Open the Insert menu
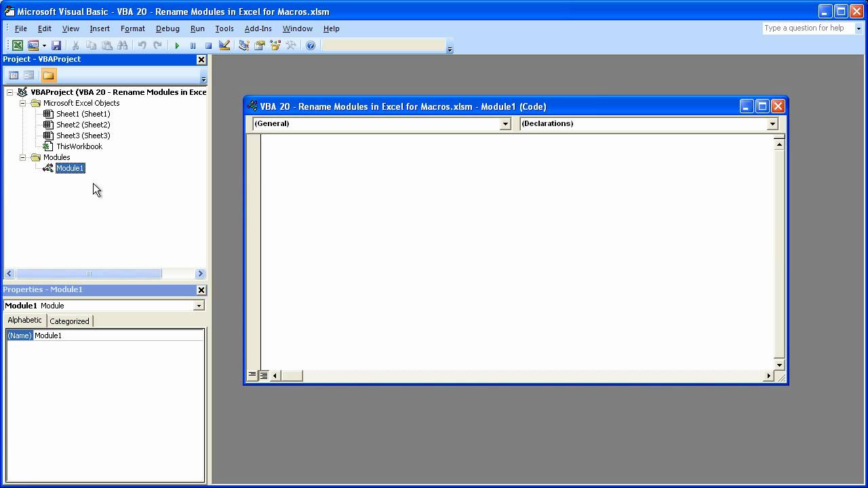This screenshot has width=868, height=488. pos(100,28)
